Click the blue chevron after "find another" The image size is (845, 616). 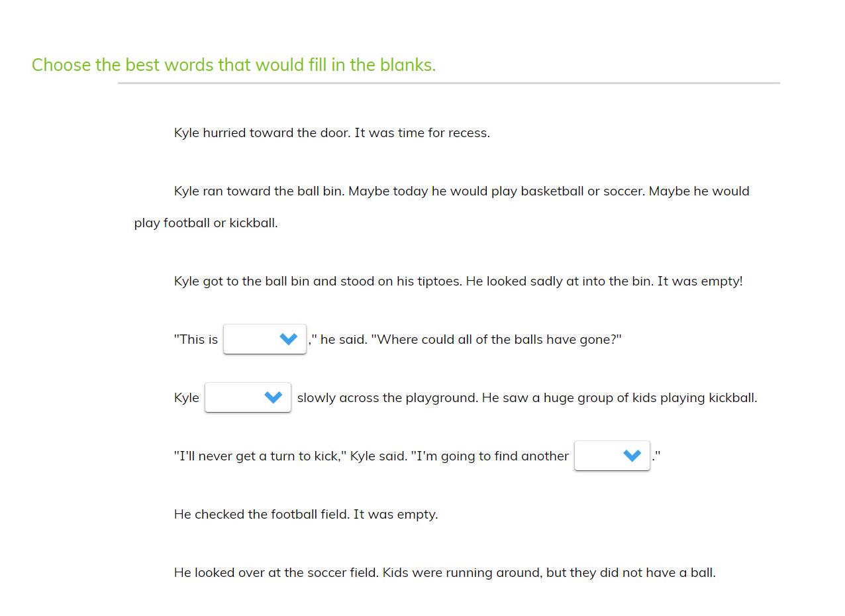(632, 456)
